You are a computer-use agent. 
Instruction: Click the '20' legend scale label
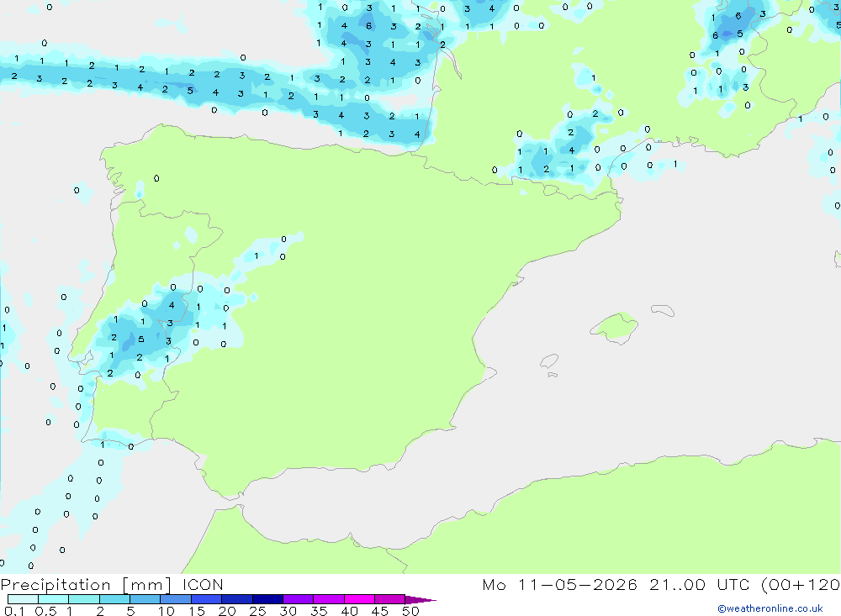pos(227,611)
